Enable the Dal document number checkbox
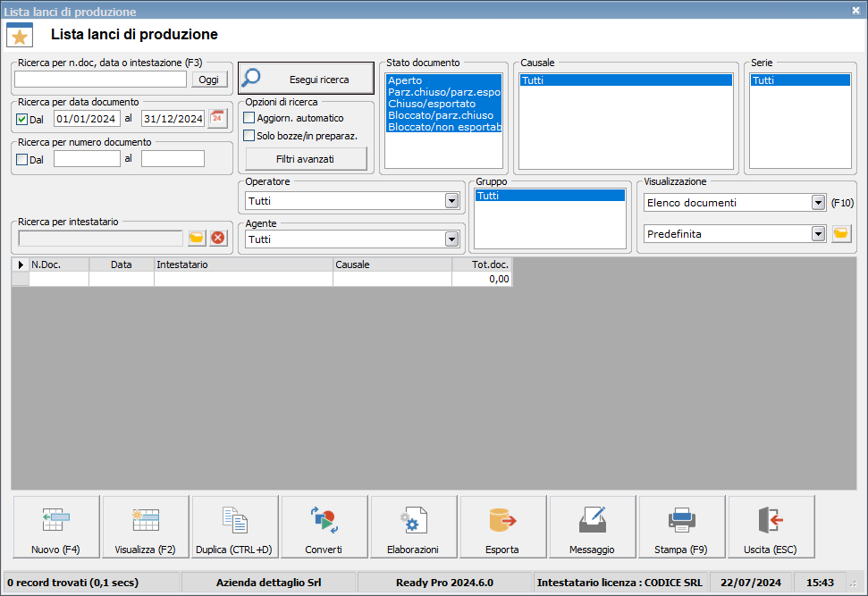Viewport: 868px width, 596px height. [22, 159]
